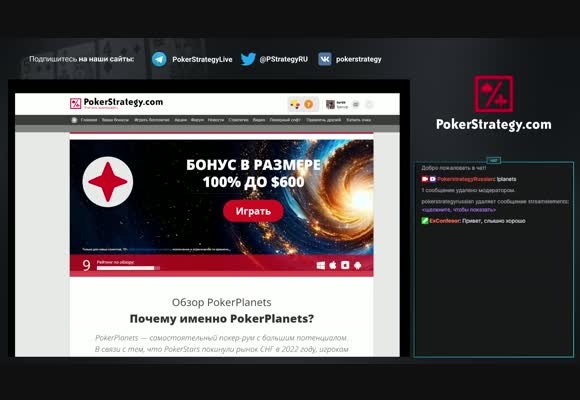This screenshot has height=400, width=580.
Task: Click the blue terms link in banner fine print
Action: coord(150,249)
